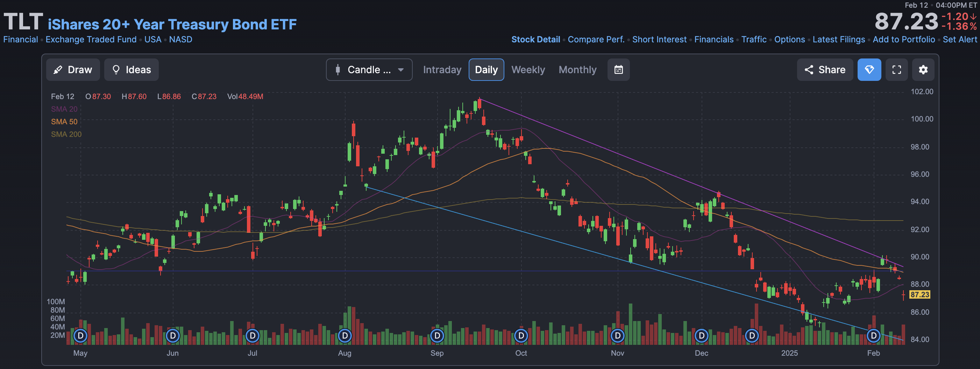Click the late-December dividend D marker

point(752,336)
